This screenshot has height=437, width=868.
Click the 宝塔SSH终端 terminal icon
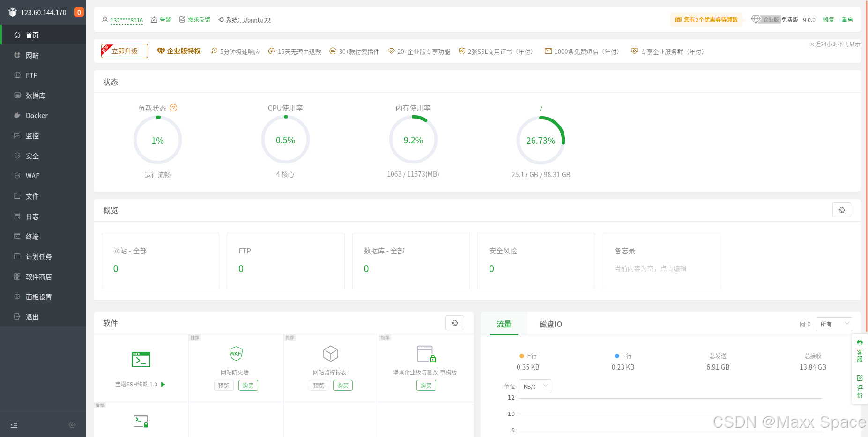point(141,360)
